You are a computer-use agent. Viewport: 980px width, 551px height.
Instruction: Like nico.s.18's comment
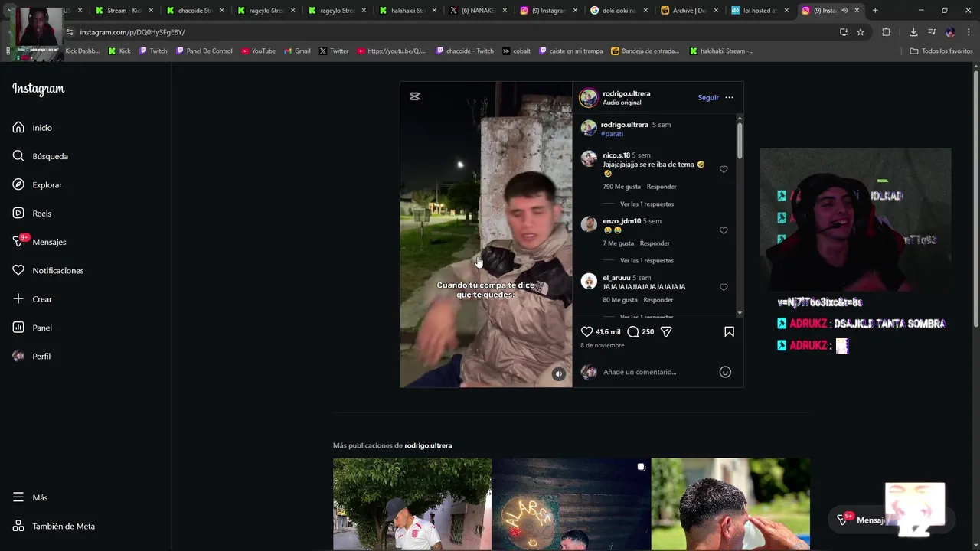point(724,169)
